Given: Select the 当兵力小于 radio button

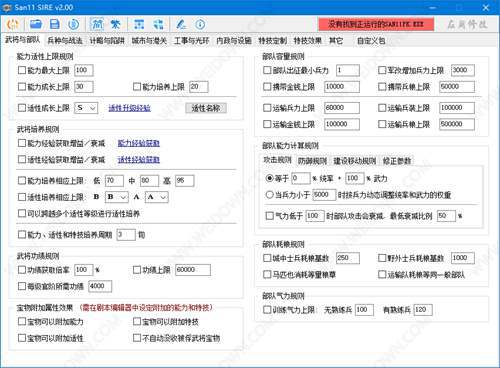Looking at the screenshot, I should [269, 195].
